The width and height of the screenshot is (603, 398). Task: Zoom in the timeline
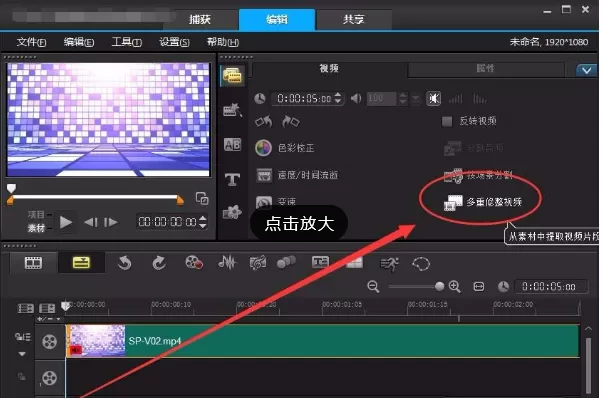[455, 286]
